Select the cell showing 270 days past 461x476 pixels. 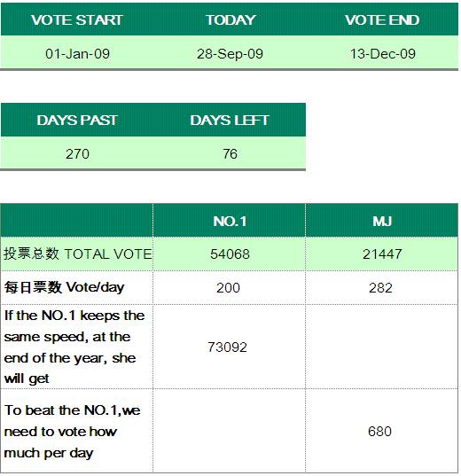77,153
